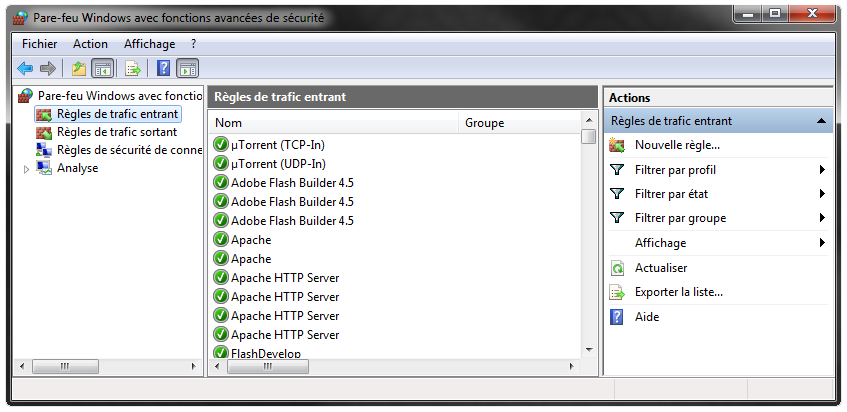The width and height of the screenshot is (847, 412).
Task: Click the funnel icon for Filtrer par profil
Action: (617, 170)
